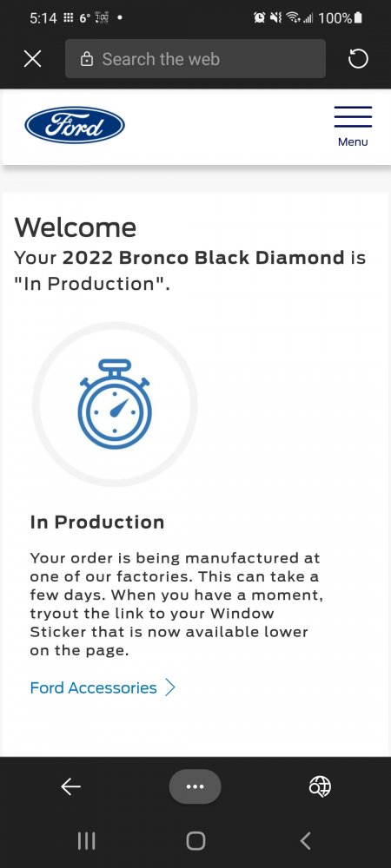The image size is (391, 868).
Task: Tap the Menu label under hamburger lines
Action: 353,141
